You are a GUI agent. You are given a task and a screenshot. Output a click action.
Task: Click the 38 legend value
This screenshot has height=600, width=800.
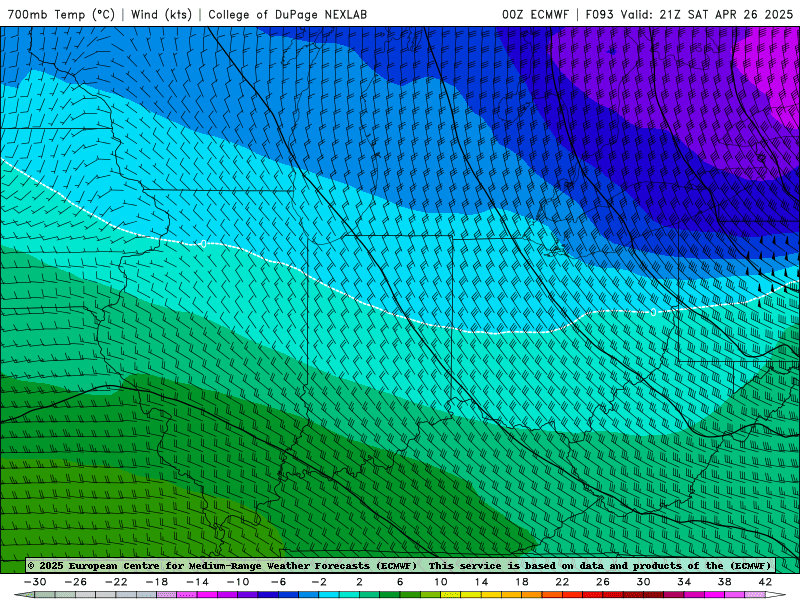[724, 582]
